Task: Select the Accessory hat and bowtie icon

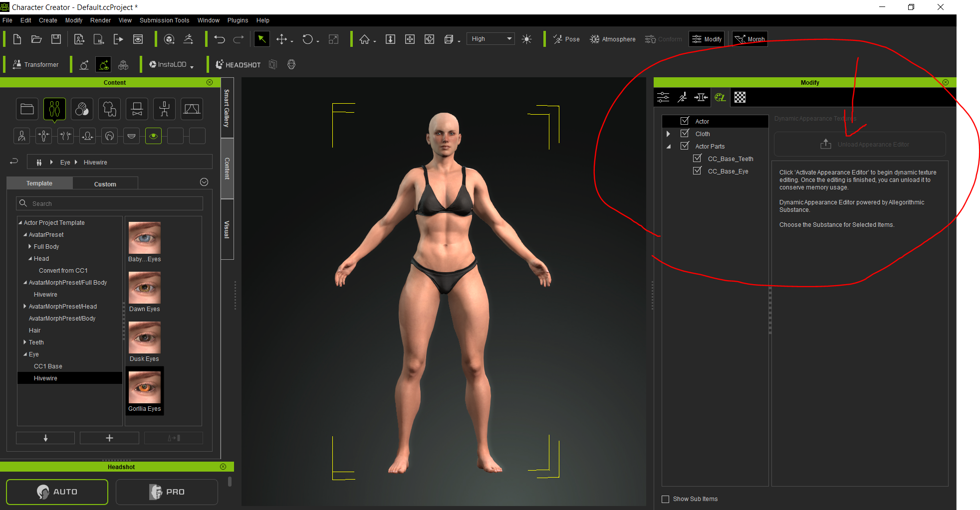Action: click(137, 109)
